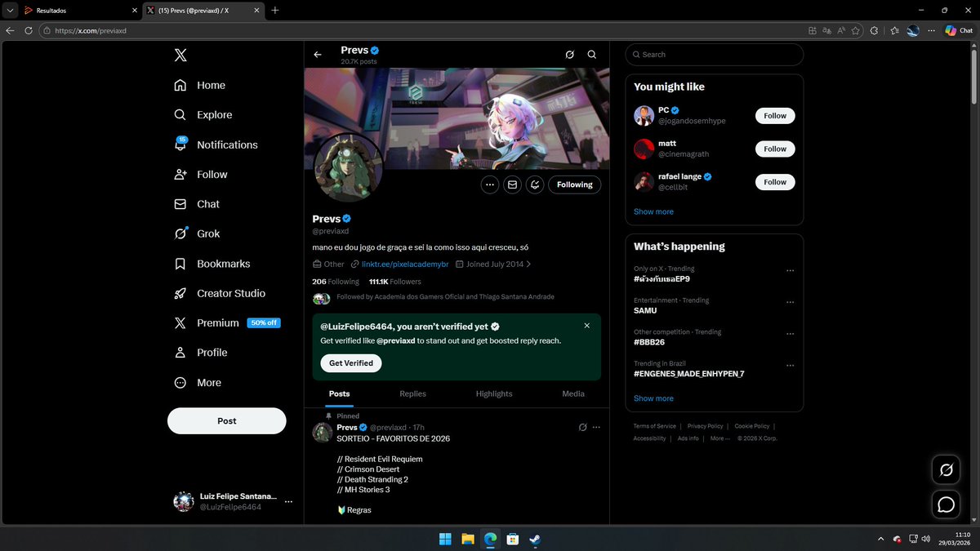980x551 pixels.
Task: Click the Get Verified button
Action: [351, 363]
